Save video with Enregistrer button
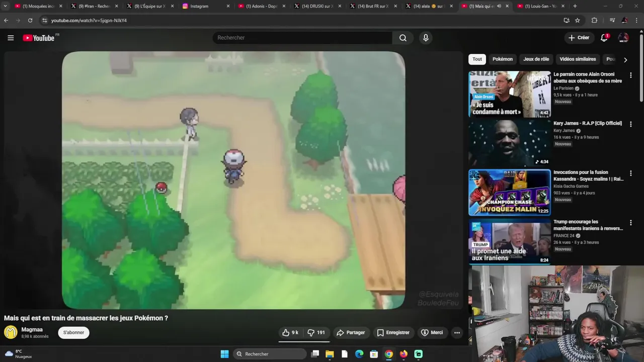The image size is (644, 362). click(393, 332)
